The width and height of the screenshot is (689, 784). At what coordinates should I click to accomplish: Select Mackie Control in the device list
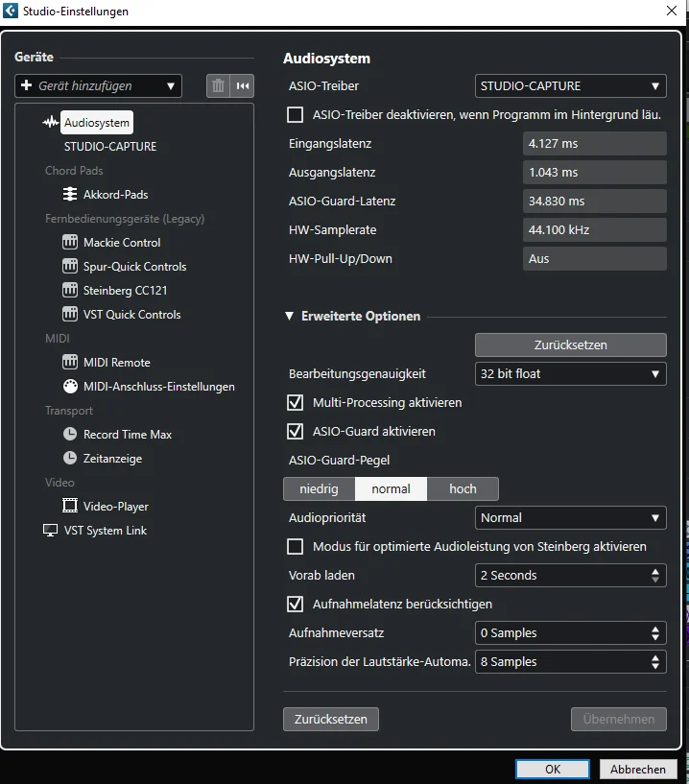pos(122,243)
